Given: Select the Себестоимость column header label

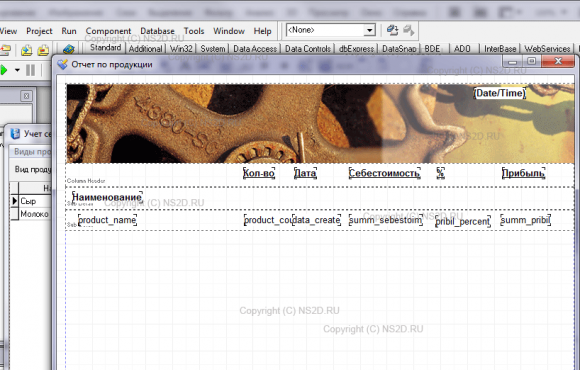Looking at the screenshot, I should pos(384,173).
